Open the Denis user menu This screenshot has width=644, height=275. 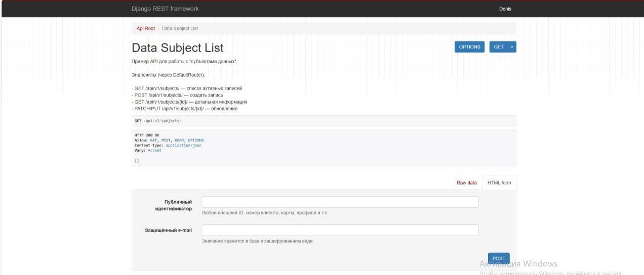pos(505,9)
